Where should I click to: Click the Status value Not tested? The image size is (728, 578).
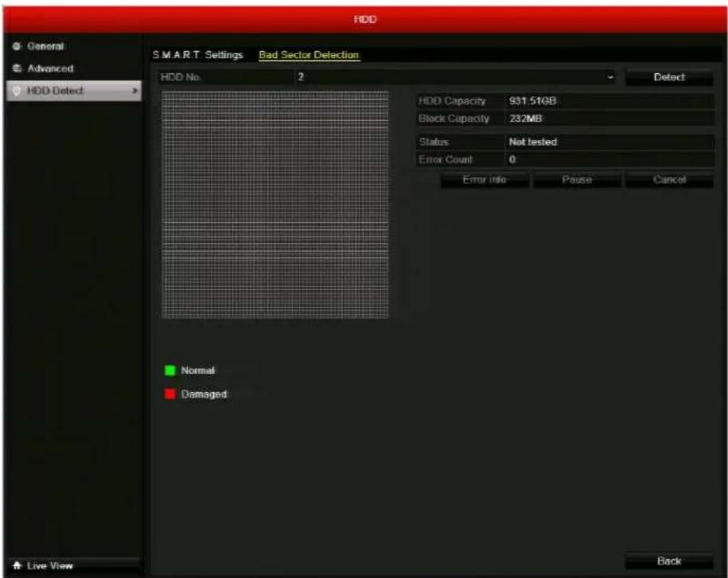pyautogui.click(x=533, y=142)
